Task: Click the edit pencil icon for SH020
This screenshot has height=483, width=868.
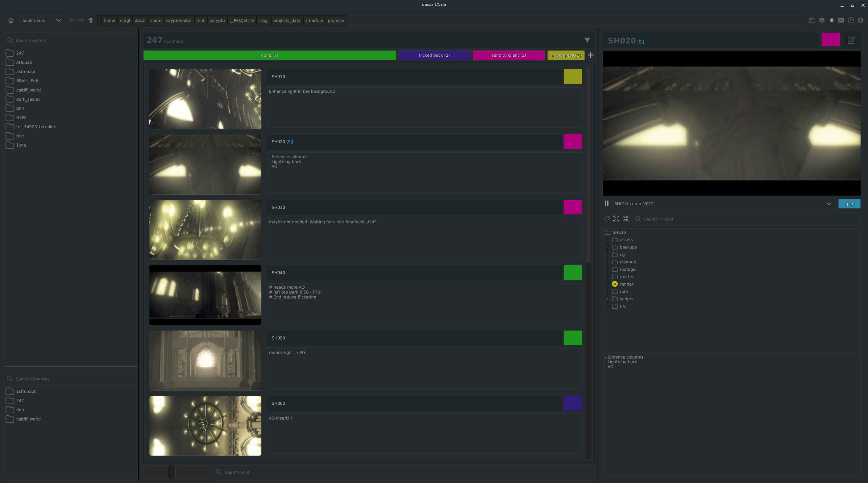Action: point(851,40)
